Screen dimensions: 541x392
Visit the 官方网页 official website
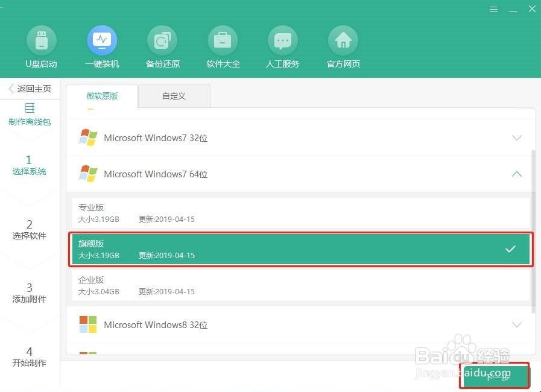pyautogui.click(x=343, y=47)
